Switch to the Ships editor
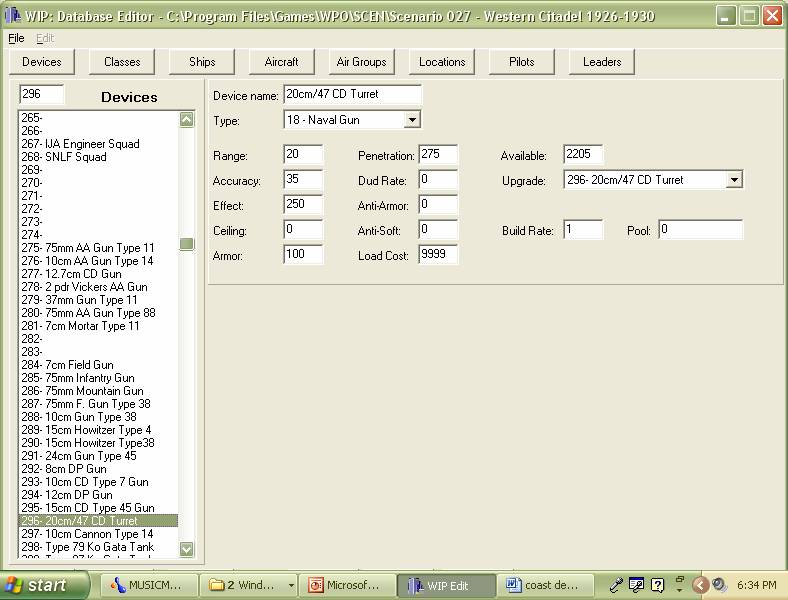Image resolution: width=788 pixels, height=600 pixels. [202, 62]
